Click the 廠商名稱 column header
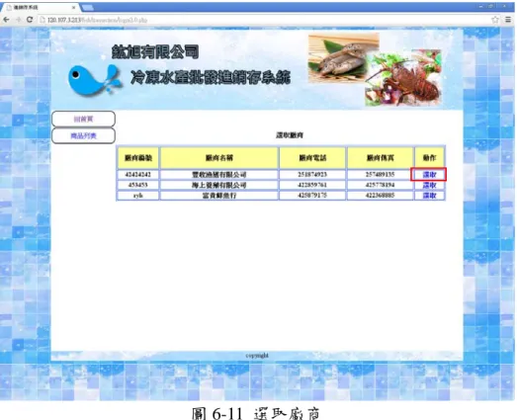This screenshot has height=420, width=517. (x=219, y=158)
